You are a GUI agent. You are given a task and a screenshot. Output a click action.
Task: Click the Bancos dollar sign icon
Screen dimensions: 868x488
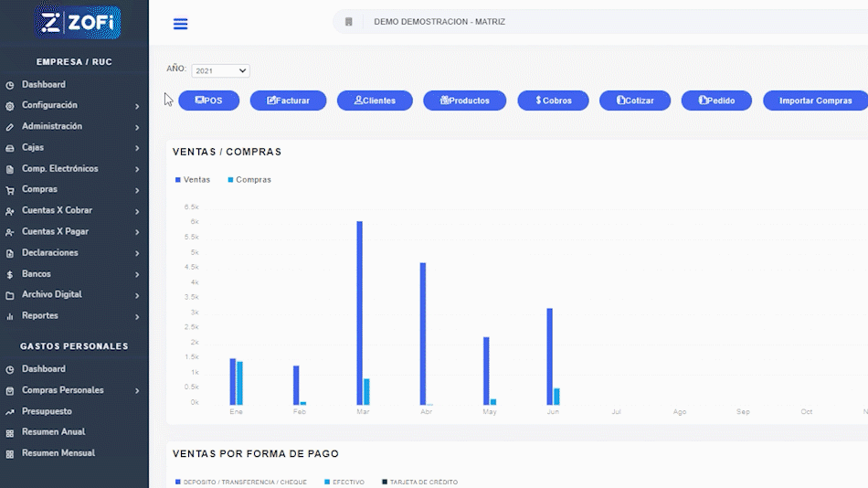coord(10,274)
